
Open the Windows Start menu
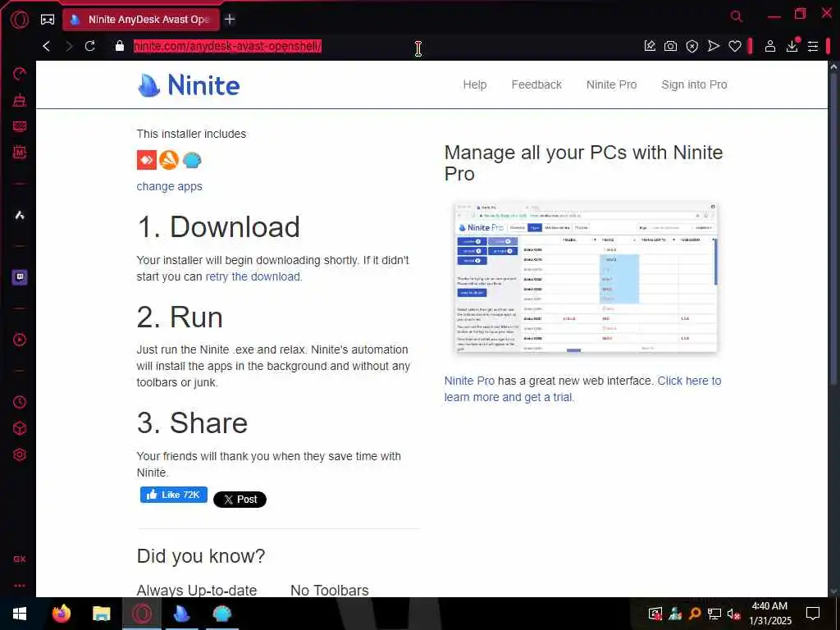20,614
